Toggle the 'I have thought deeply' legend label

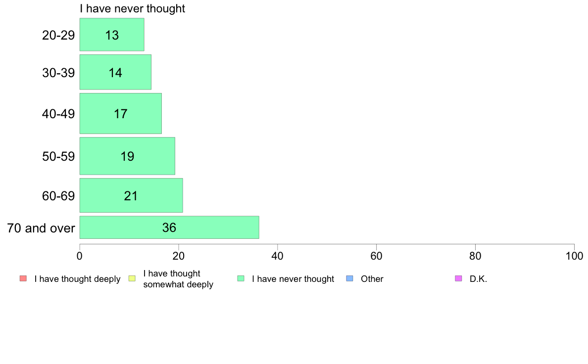77,279
